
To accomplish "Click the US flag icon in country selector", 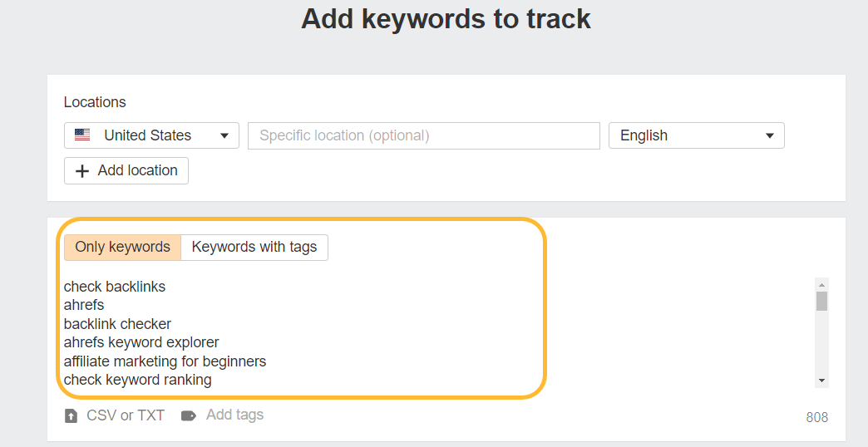I will 82,135.
